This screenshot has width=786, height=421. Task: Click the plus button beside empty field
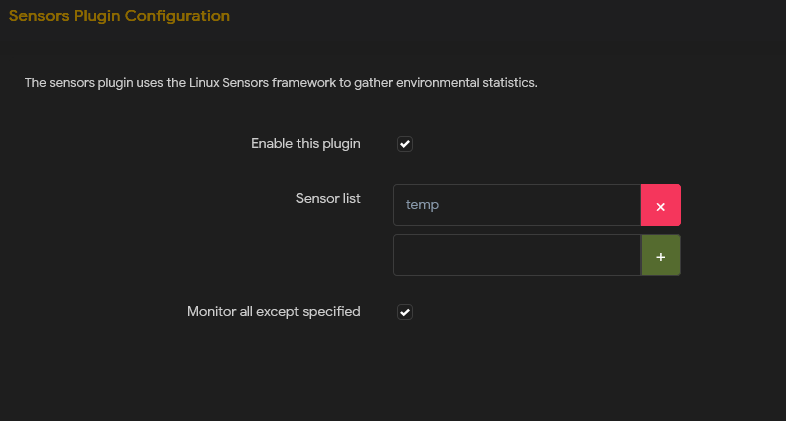660,255
